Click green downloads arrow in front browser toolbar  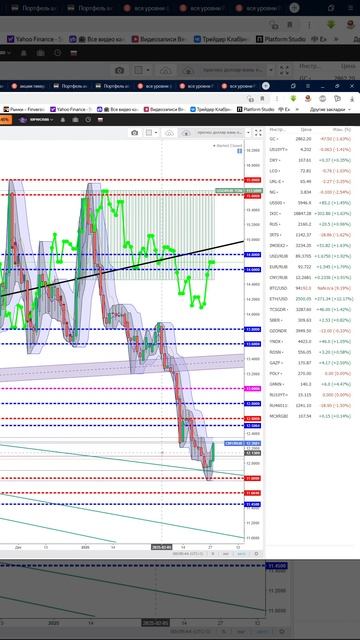(x=293, y=98)
